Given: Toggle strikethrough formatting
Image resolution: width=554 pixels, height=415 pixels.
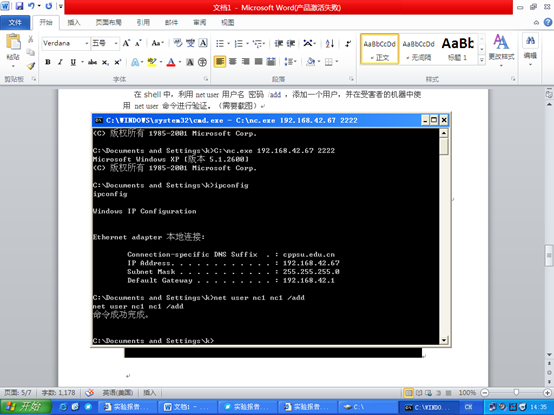Looking at the screenshot, I should (92, 62).
